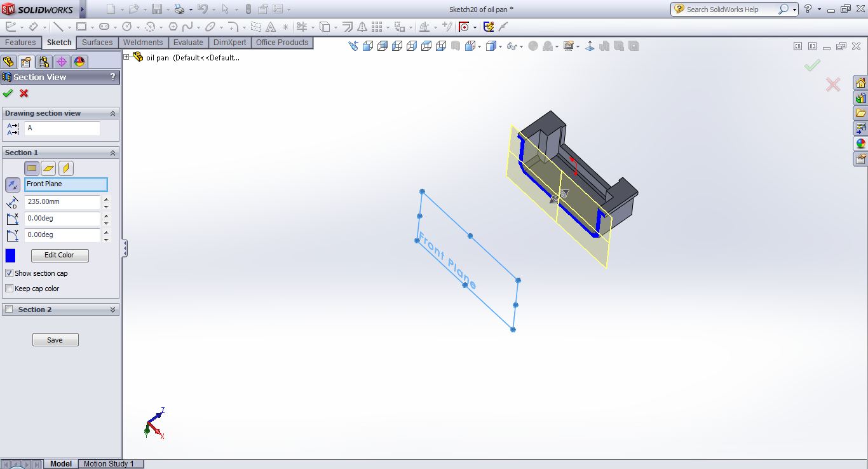Open the display style dropdown arrow
Viewport: 868px width, 469px height.
pyautogui.click(x=501, y=46)
